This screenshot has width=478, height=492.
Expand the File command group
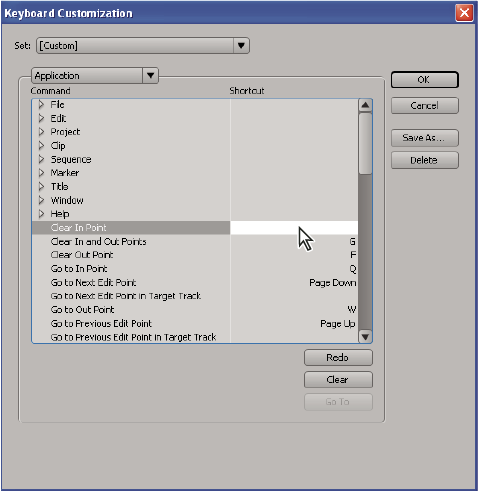[41, 105]
